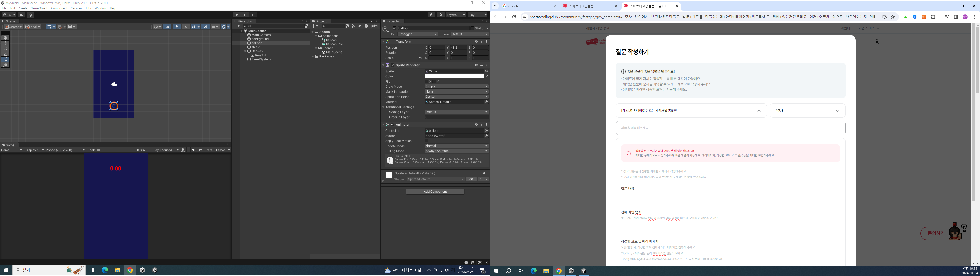
Task: Click the audio mute icon in Game view
Action: click(x=193, y=150)
